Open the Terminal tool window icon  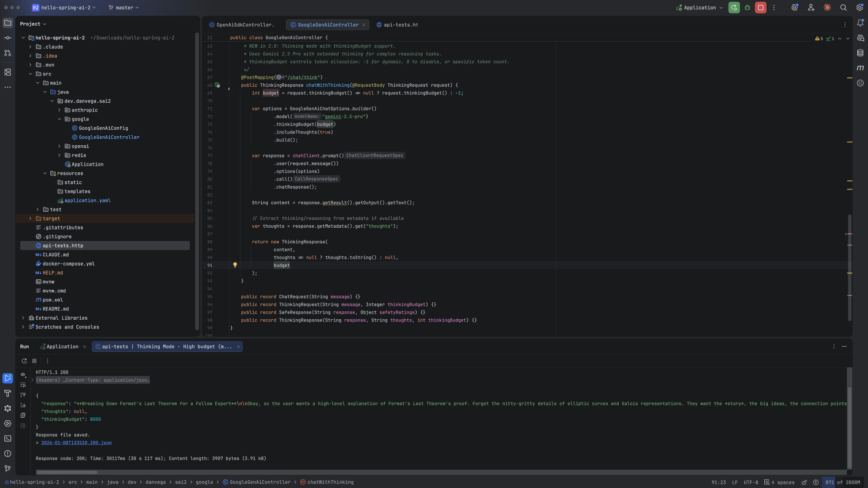(7, 439)
